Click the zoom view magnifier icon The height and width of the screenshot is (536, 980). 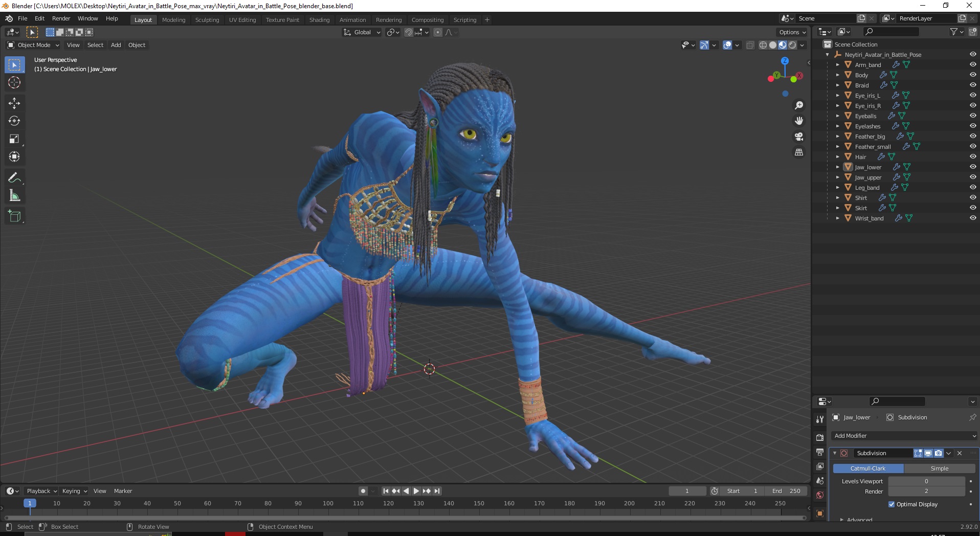pyautogui.click(x=798, y=105)
